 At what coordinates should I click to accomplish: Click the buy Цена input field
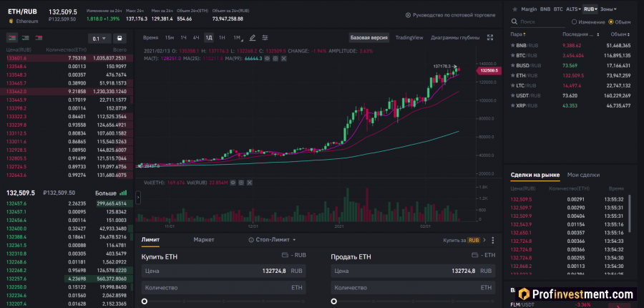click(x=223, y=271)
